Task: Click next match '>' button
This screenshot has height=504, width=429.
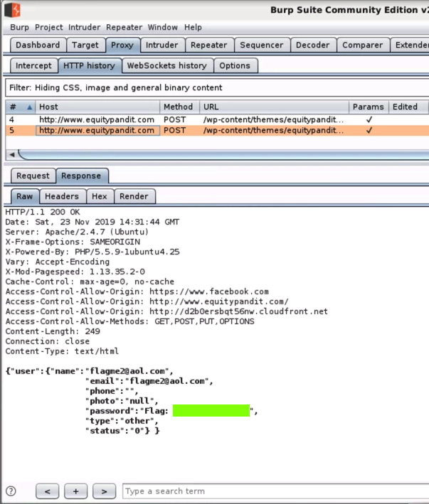Action: tap(104, 490)
